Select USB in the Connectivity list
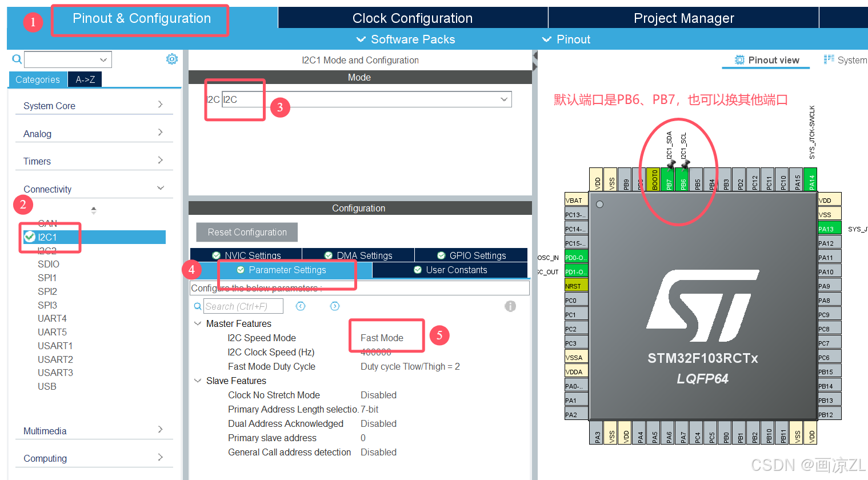The image size is (868, 480). pyautogui.click(x=47, y=386)
